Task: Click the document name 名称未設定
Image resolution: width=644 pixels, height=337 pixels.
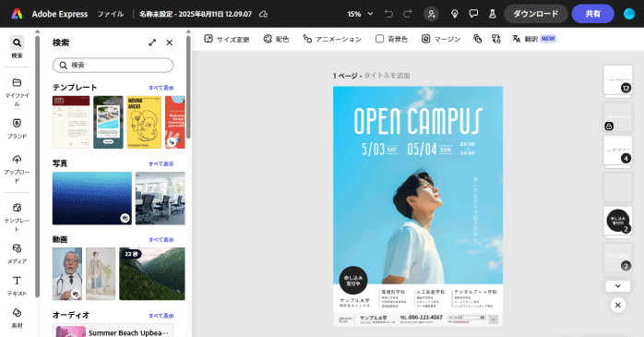Action: [195, 14]
